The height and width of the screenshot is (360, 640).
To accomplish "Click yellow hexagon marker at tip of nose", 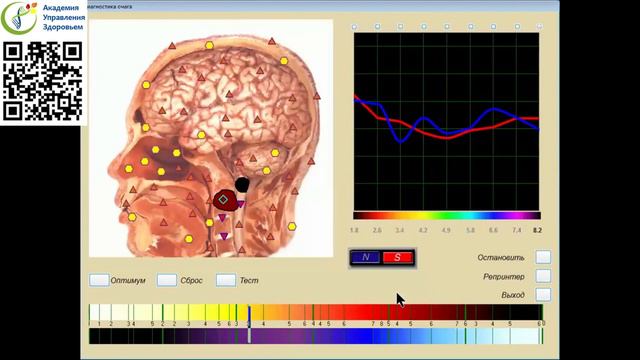I will (129, 169).
